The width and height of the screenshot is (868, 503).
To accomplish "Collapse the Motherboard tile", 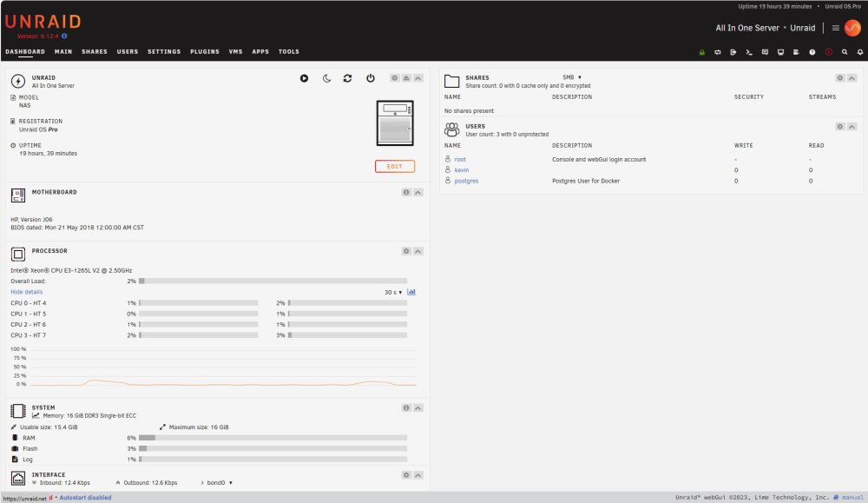I will (418, 192).
